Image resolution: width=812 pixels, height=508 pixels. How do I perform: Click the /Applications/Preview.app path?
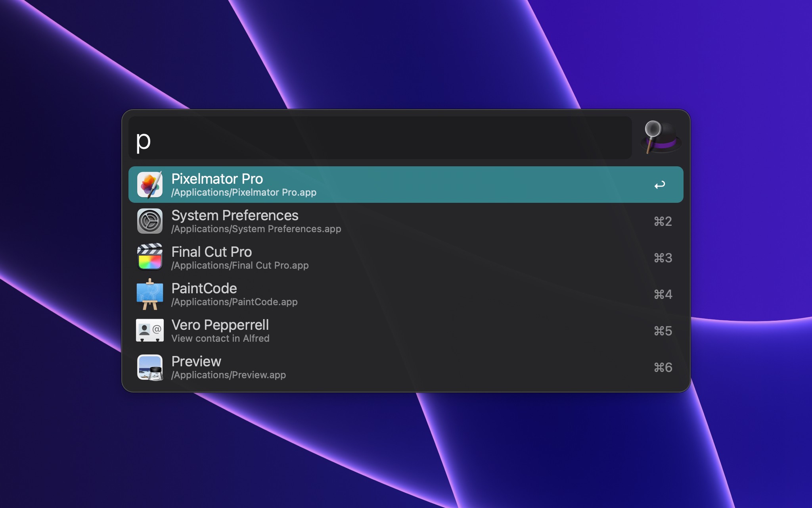tap(228, 375)
